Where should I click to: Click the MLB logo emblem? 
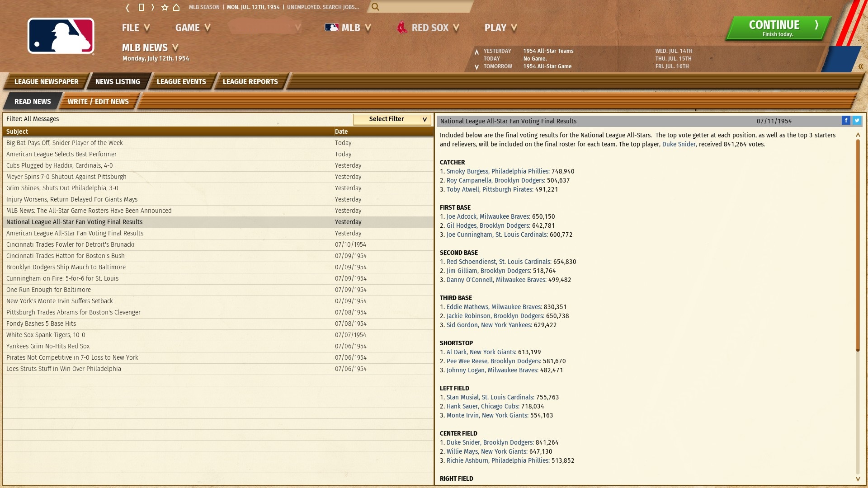(61, 36)
